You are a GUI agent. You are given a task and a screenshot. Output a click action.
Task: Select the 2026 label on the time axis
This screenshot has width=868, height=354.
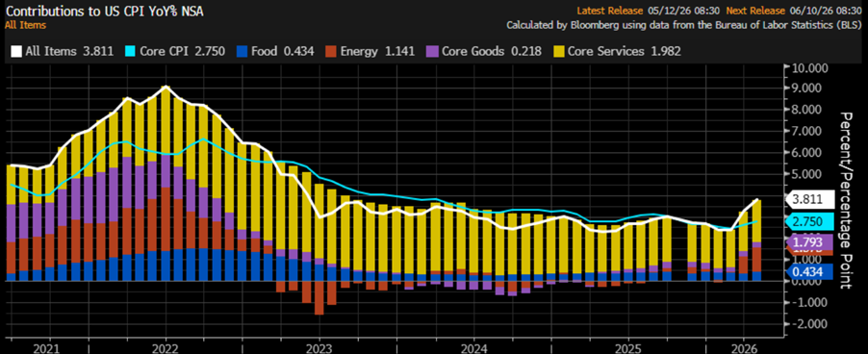coord(744,349)
